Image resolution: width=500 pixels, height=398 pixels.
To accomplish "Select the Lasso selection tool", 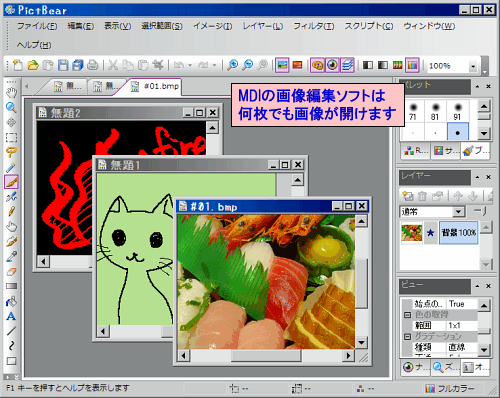I will [x=11, y=152].
